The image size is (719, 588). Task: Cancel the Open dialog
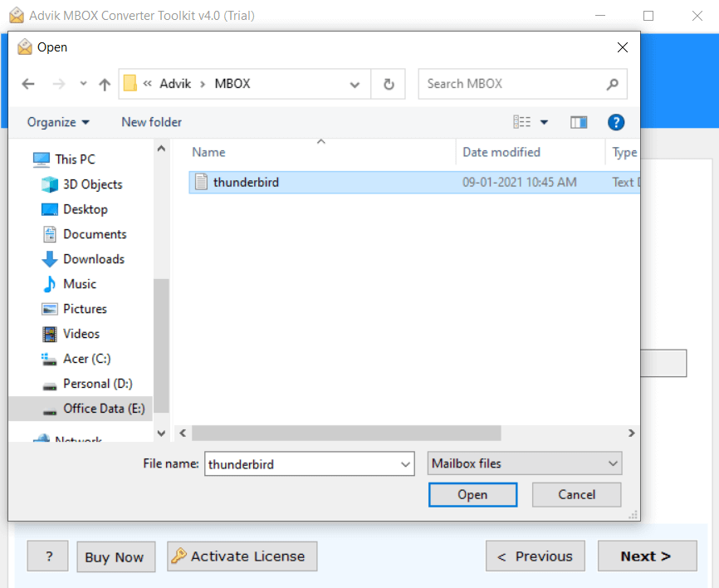[577, 495]
